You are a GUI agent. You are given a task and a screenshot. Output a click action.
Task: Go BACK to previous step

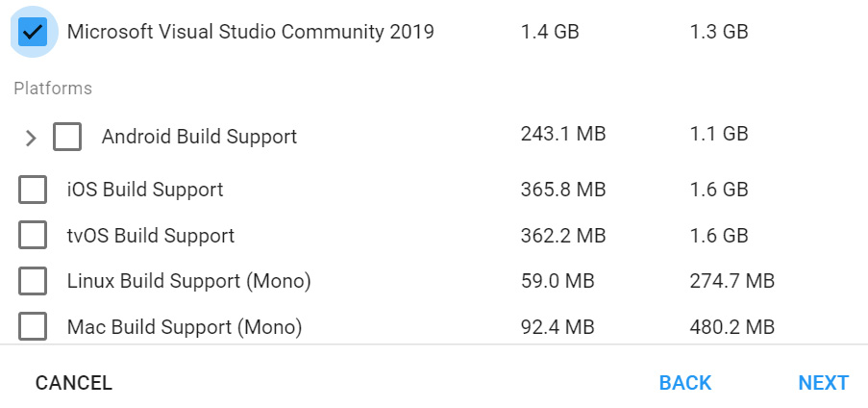tap(685, 383)
